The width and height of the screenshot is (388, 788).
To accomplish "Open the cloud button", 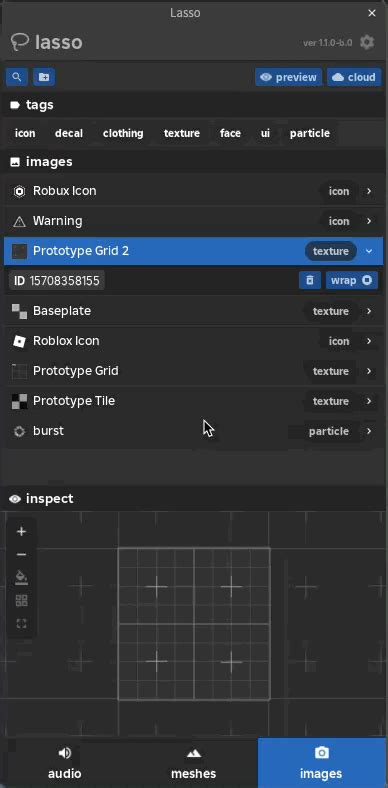I will pyautogui.click(x=354, y=77).
